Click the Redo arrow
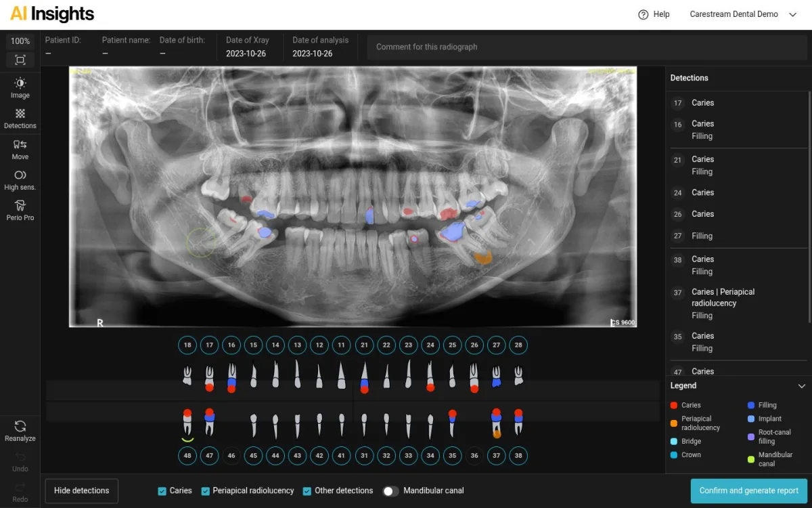This screenshot has height=508, width=812. pos(20,487)
